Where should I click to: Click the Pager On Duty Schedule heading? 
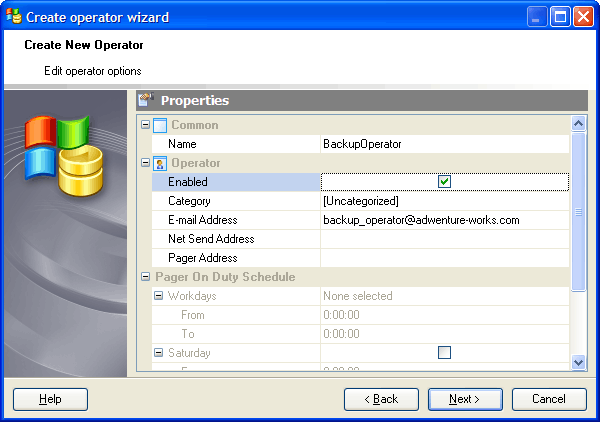pos(225,277)
